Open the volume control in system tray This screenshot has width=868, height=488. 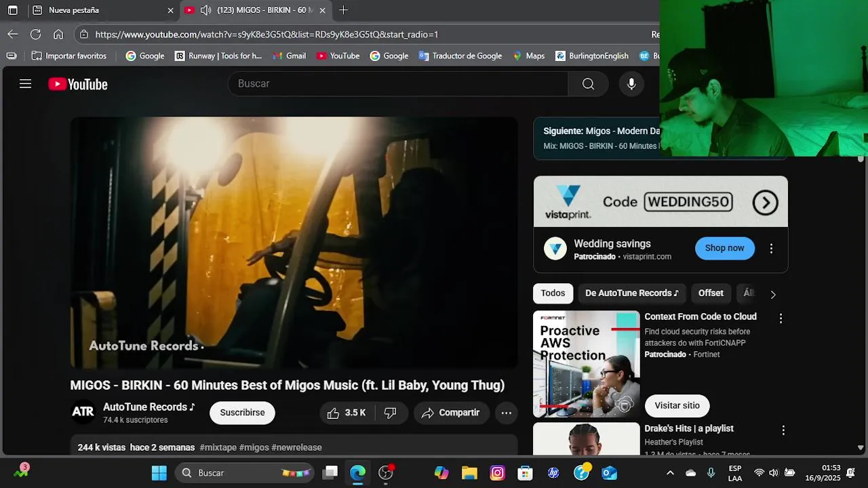pos(774,472)
